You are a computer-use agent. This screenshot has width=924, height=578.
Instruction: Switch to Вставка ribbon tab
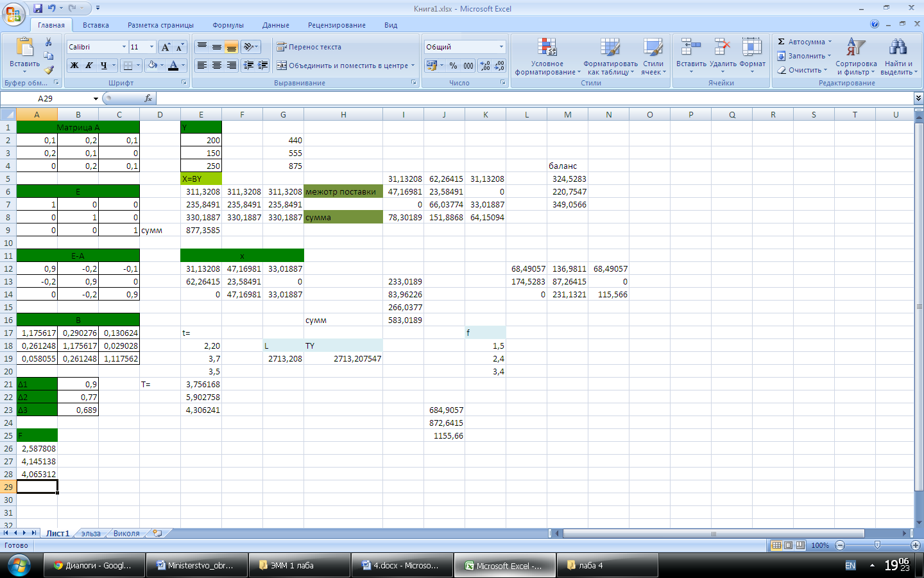pyautogui.click(x=96, y=25)
